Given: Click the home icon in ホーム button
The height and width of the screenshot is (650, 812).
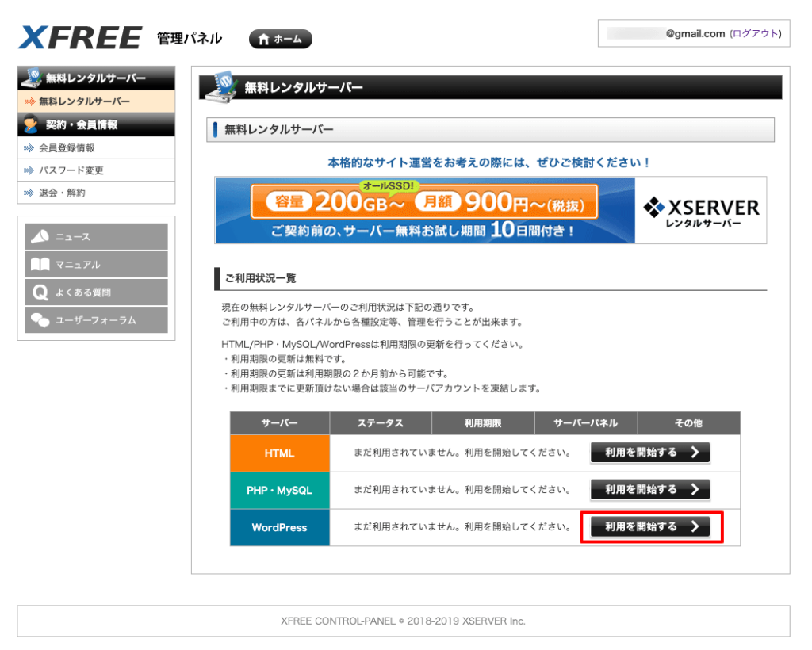Looking at the screenshot, I should pyautogui.click(x=263, y=40).
